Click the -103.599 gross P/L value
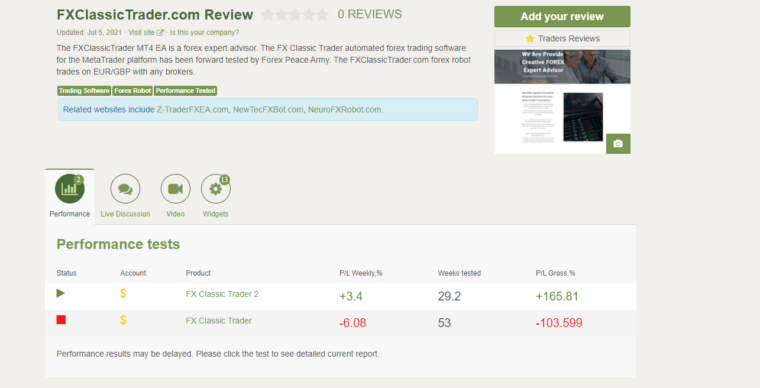Image resolution: width=760 pixels, height=388 pixels. click(x=559, y=323)
